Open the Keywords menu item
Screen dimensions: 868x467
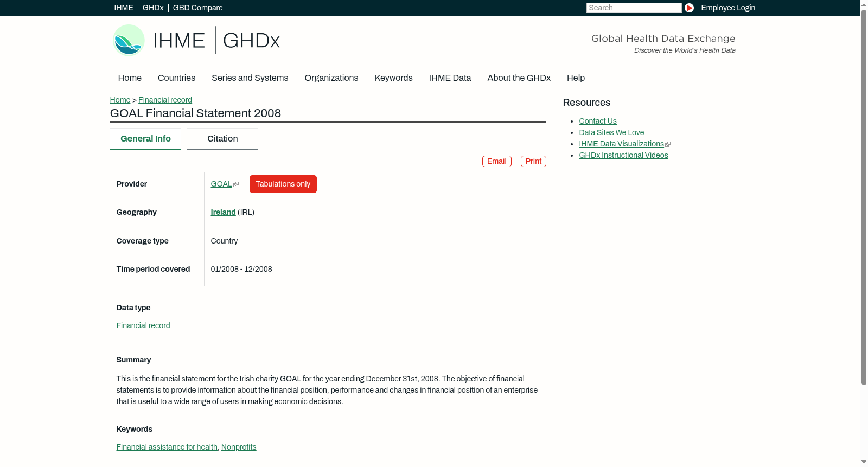[x=394, y=78]
